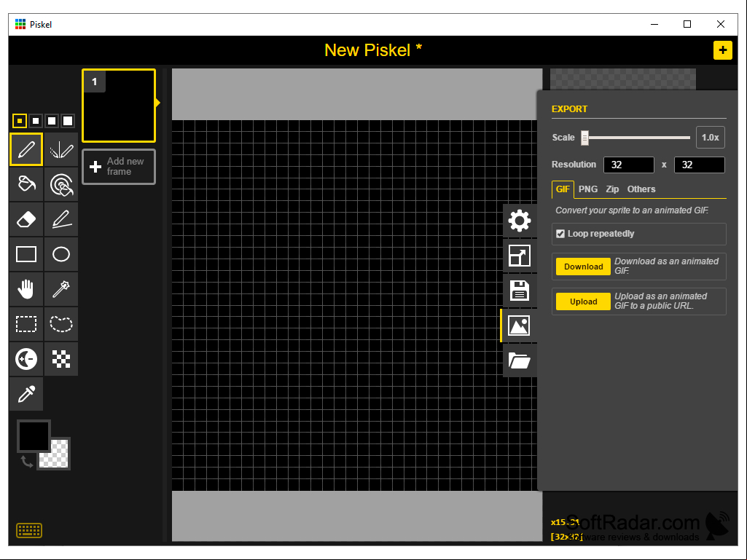Open the keyboard shortcuts cheatsheet
Image resolution: width=747 pixels, height=560 pixels.
(x=29, y=530)
